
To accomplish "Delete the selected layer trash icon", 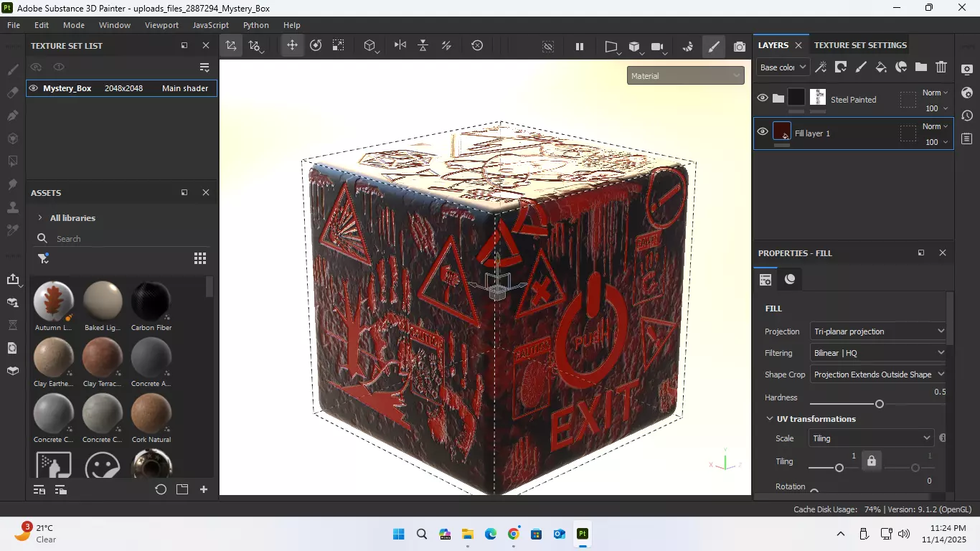I will point(941,67).
